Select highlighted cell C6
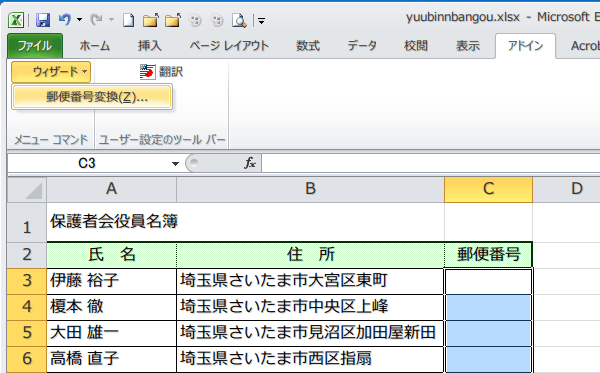Screen dimensions: 600x373 pyautogui.click(x=488, y=359)
